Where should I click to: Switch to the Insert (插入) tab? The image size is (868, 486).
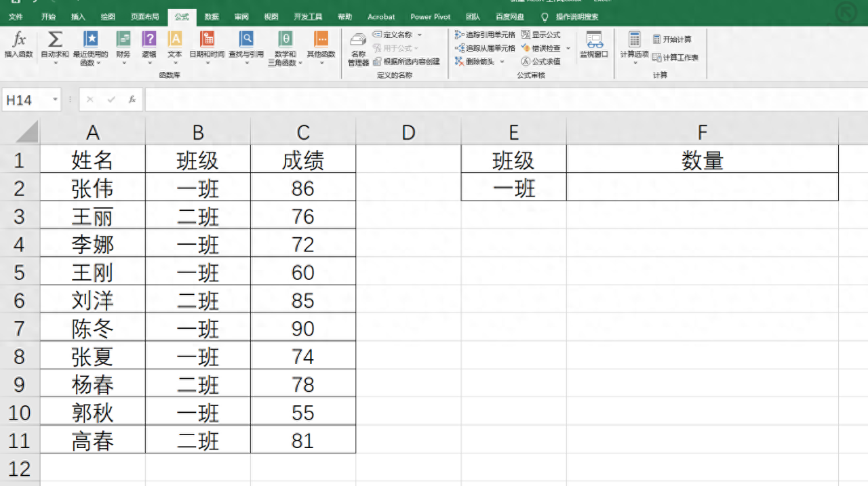(x=78, y=17)
